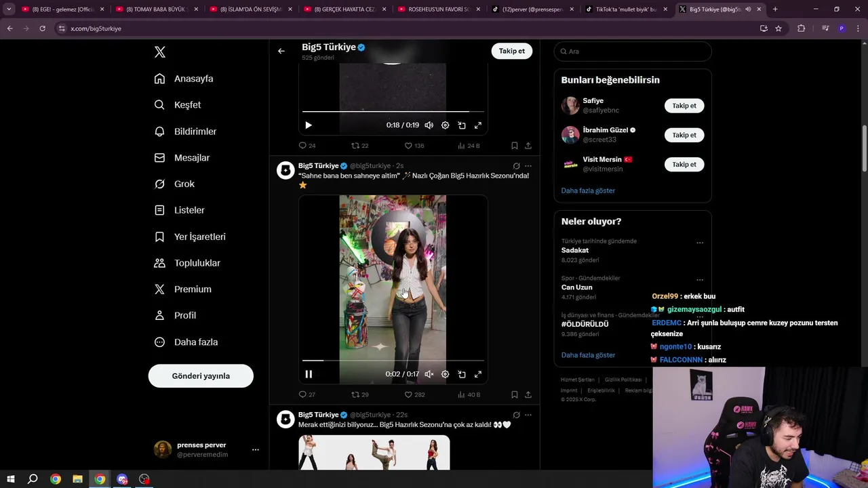Fullscreen the Nazlı Çoğan video

(x=478, y=374)
